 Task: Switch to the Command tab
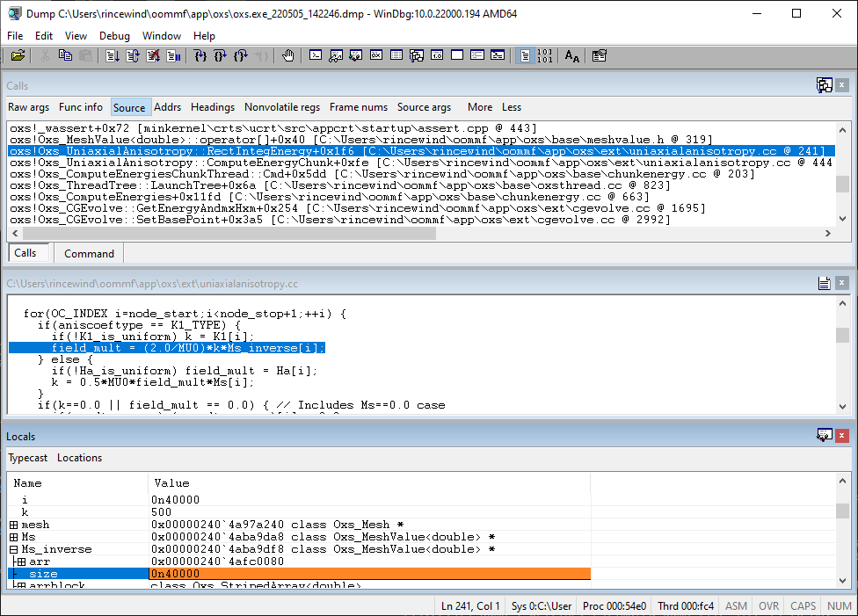click(x=89, y=253)
